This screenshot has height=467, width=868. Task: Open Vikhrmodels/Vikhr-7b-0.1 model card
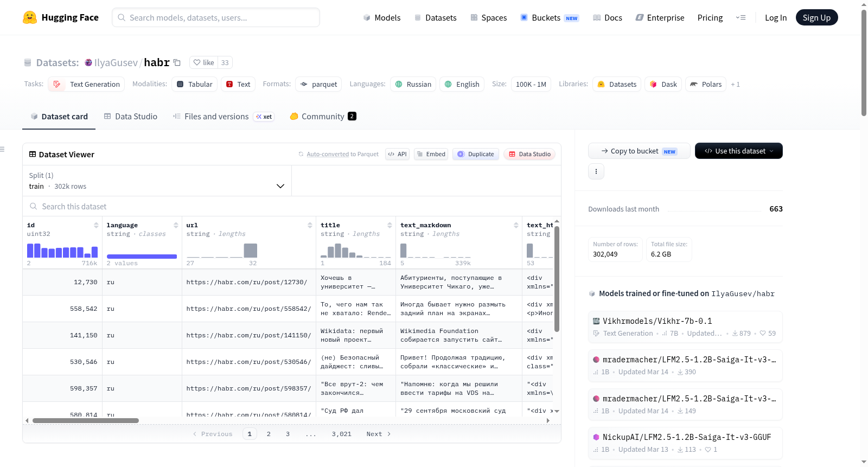click(685, 327)
